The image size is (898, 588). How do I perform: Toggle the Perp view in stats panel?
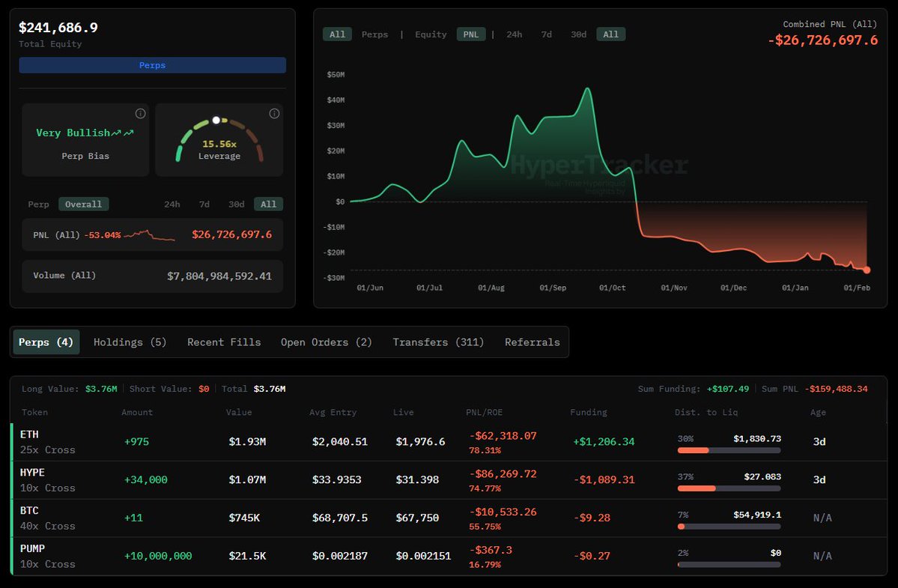38,204
